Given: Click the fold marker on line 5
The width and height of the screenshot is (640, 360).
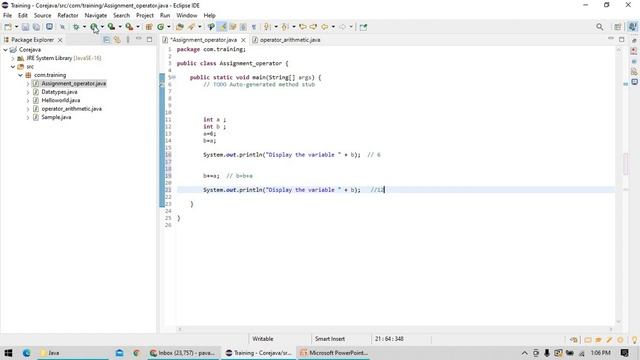Looking at the screenshot, I should pos(174,77).
